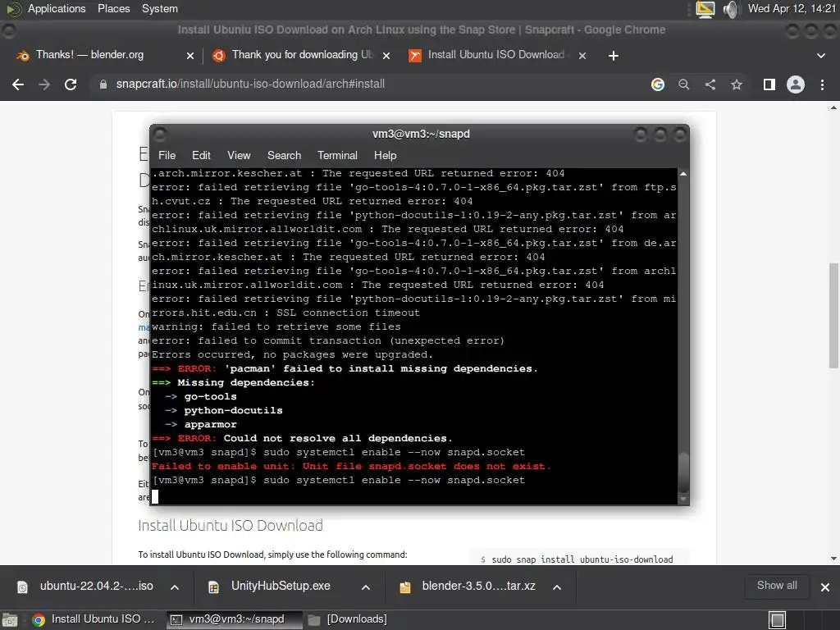The image size is (840, 630).
Task: Click the volume speaker icon in top panel
Action: (x=730, y=9)
